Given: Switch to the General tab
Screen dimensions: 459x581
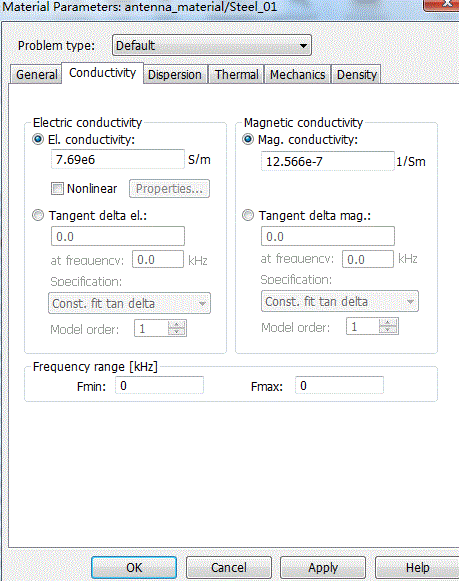Looking at the screenshot, I should click(x=37, y=74).
